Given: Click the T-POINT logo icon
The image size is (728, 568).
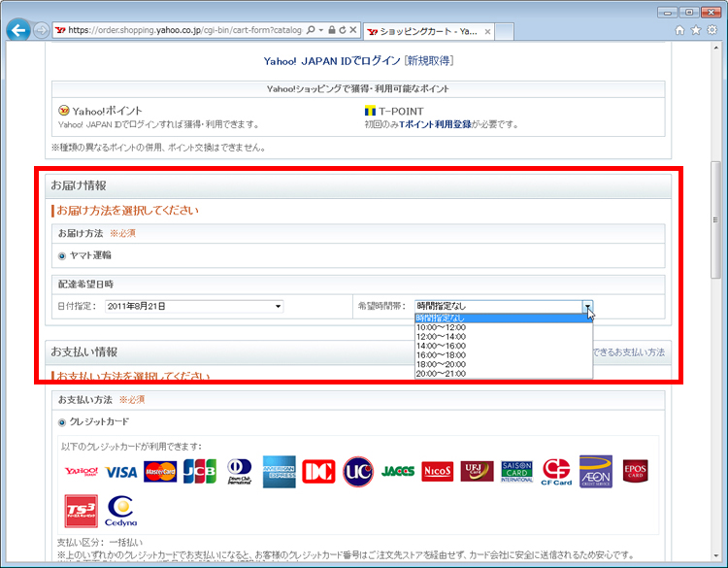Looking at the screenshot, I should (370, 111).
